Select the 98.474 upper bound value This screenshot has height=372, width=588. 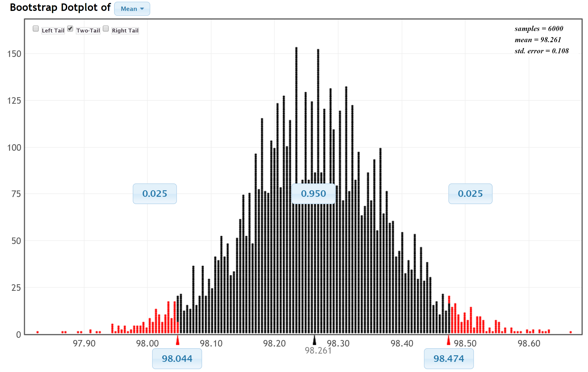pos(449,358)
